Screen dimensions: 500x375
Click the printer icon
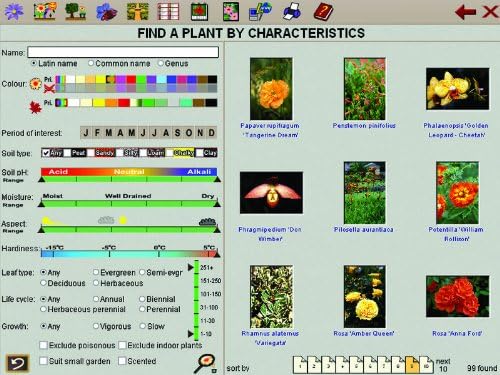coord(292,11)
